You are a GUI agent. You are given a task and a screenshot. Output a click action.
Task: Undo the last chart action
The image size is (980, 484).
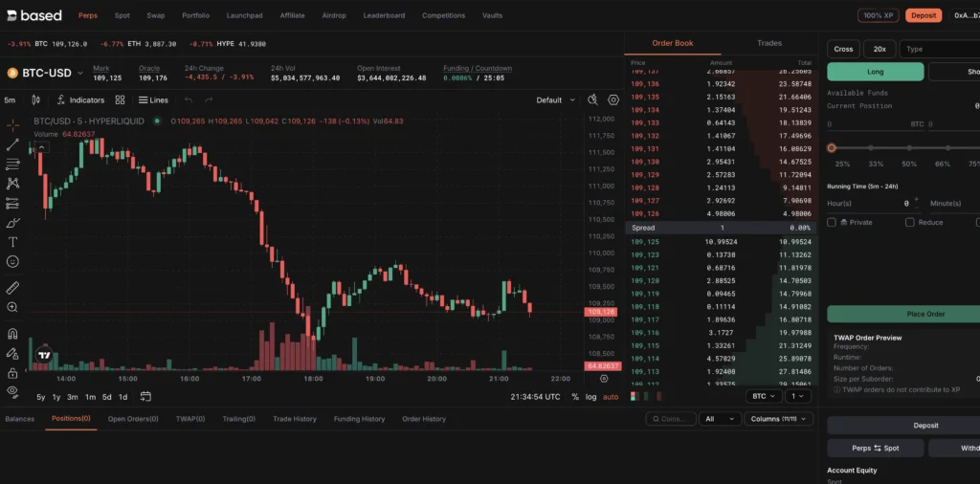189,99
